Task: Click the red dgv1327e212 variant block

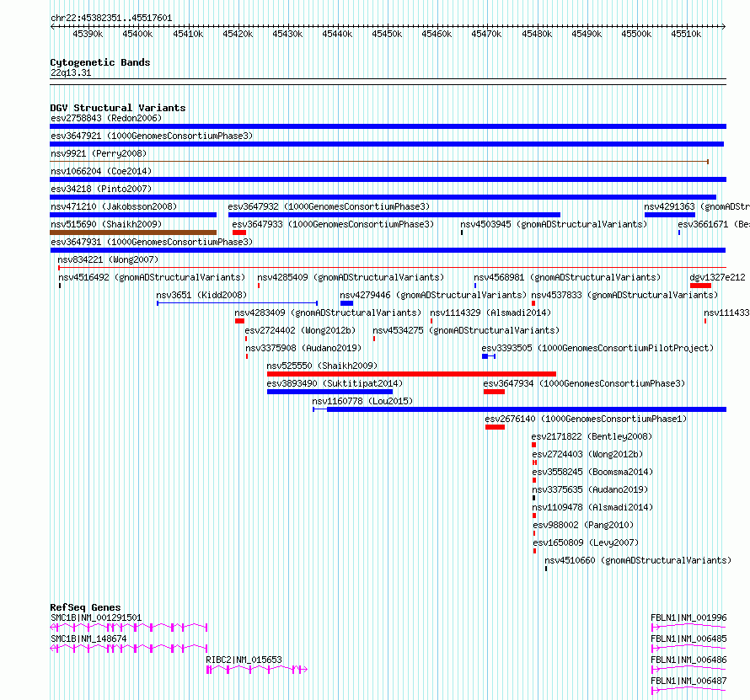Action: [x=700, y=286]
